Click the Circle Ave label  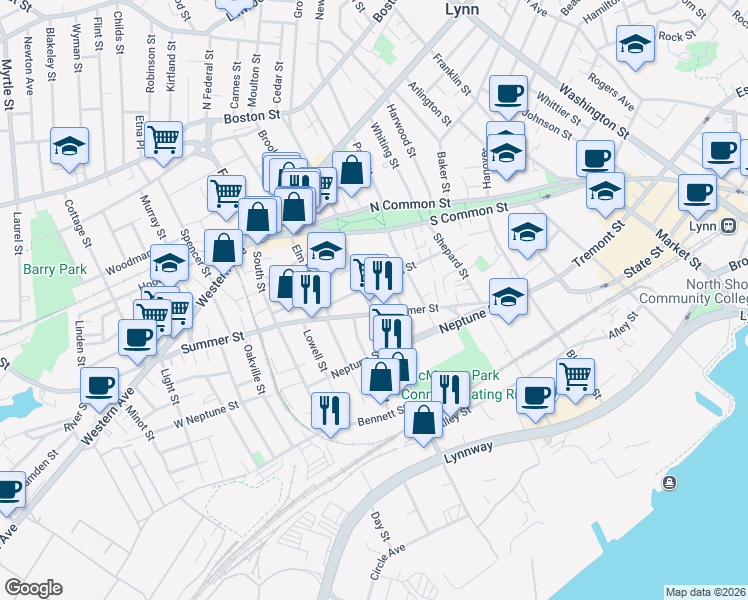pos(387,562)
